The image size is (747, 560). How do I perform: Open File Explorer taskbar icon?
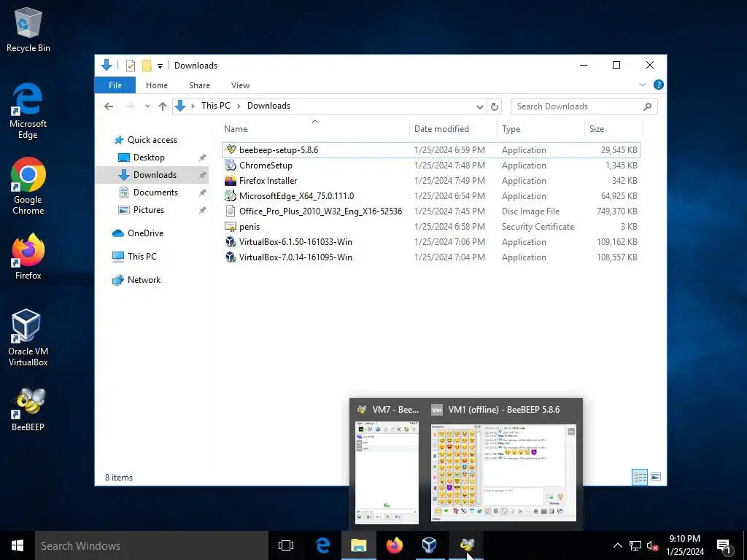359,545
